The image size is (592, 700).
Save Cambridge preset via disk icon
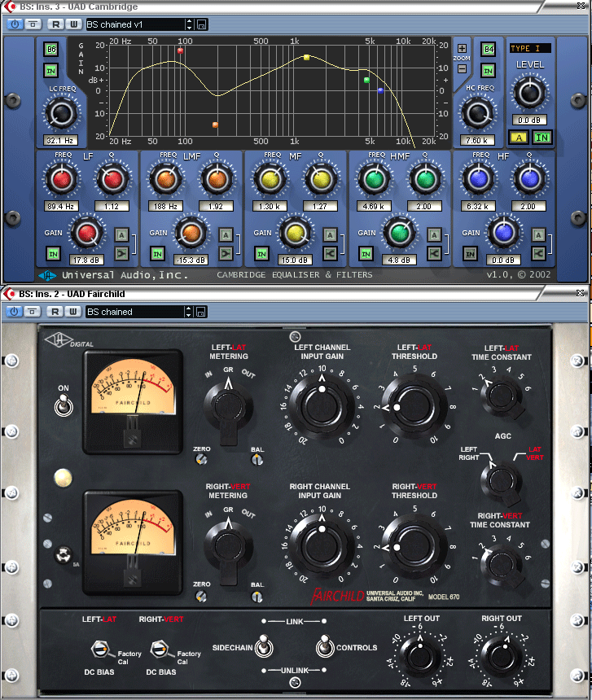pos(201,24)
